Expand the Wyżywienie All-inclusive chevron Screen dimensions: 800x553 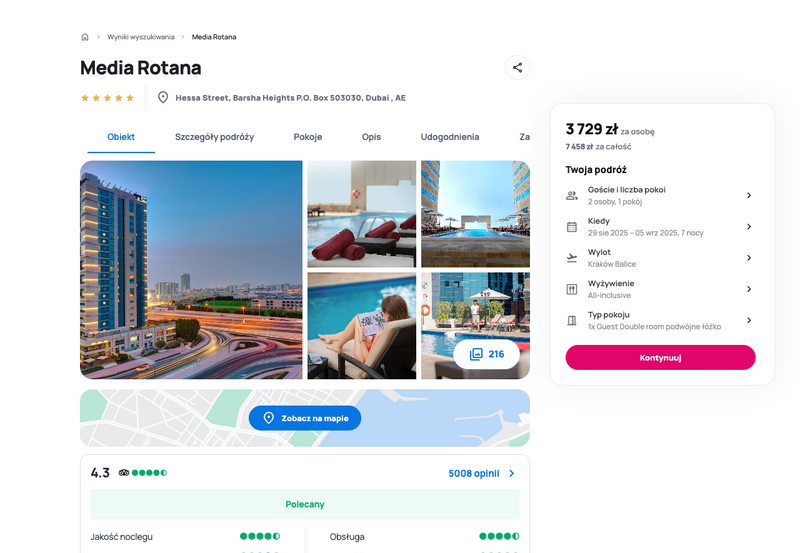(749, 289)
